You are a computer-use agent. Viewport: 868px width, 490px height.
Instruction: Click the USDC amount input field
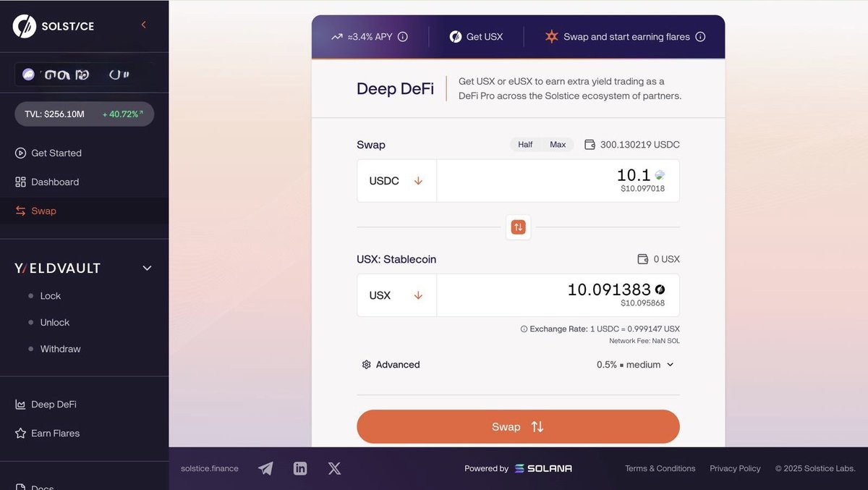pos(558,181)
